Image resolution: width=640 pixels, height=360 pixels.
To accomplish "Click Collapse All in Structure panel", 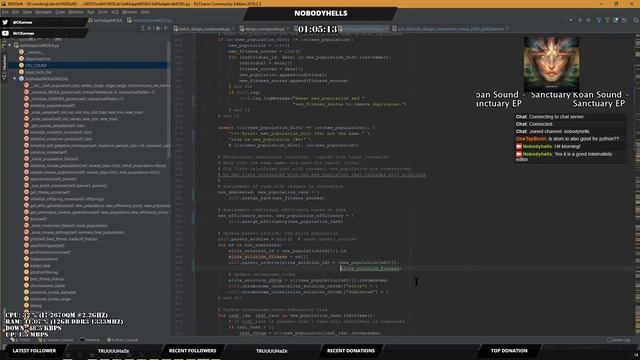I will [150, 29].
